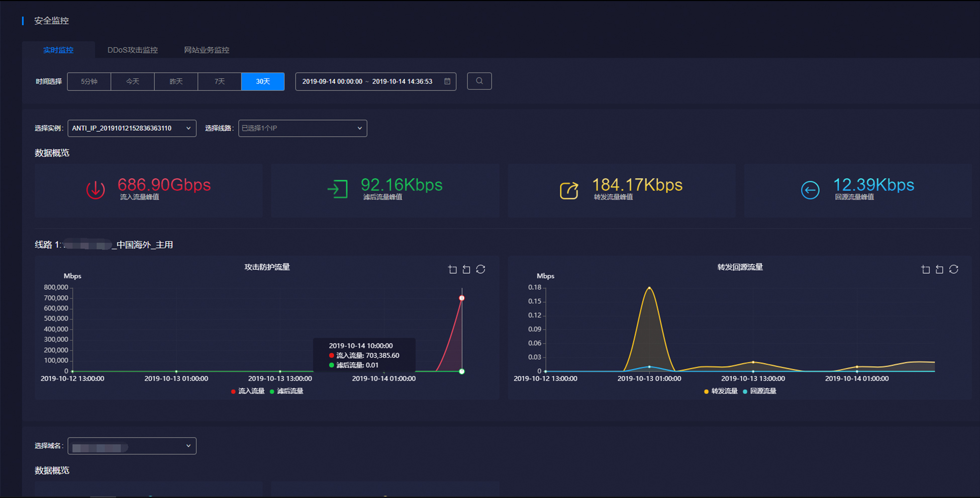Select the 7天 time range button
980x498 pixels.
coord(220,81)
